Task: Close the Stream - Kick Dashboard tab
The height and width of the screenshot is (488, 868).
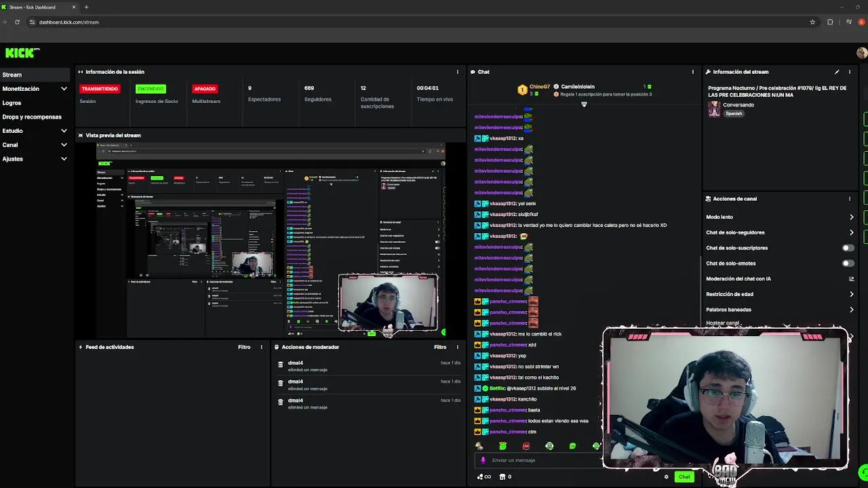Action: (x=74, y=7)
